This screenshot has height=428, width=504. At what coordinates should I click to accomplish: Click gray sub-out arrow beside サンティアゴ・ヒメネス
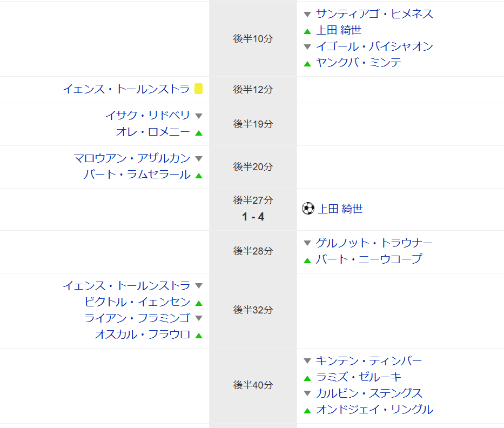(x=307, y=15)
